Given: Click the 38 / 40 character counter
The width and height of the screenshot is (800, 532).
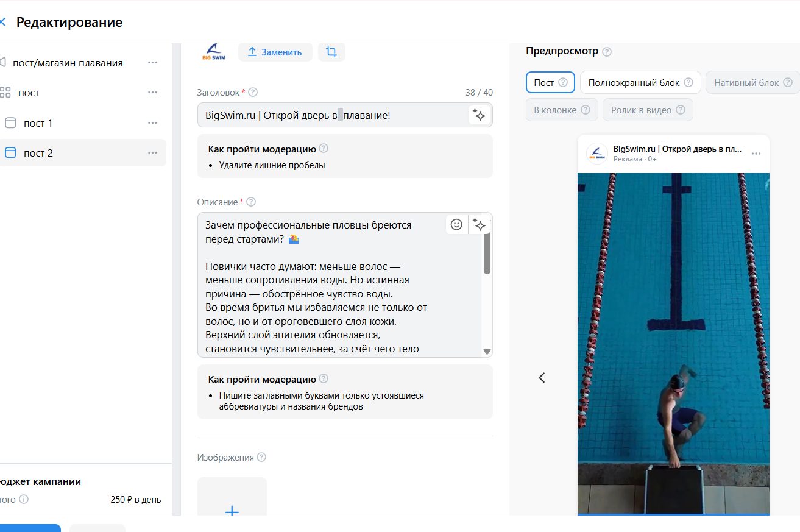Looking at the screenshot, I should [x=479, y=93].
